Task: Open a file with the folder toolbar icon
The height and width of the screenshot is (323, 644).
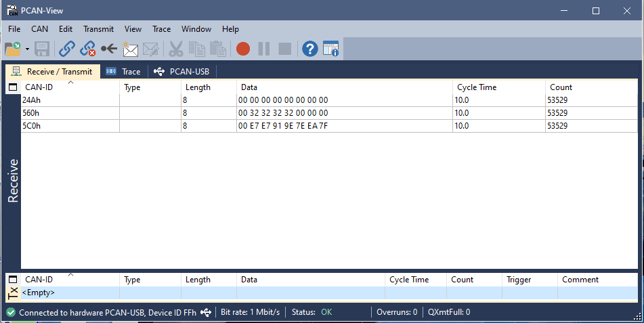Action: [x=13, y=49]
